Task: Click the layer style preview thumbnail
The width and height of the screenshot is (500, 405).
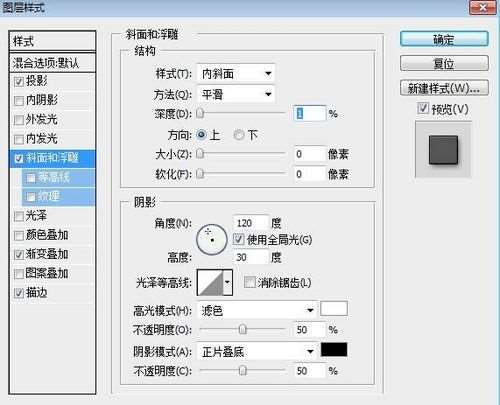Action: click(x=443, y=149)
